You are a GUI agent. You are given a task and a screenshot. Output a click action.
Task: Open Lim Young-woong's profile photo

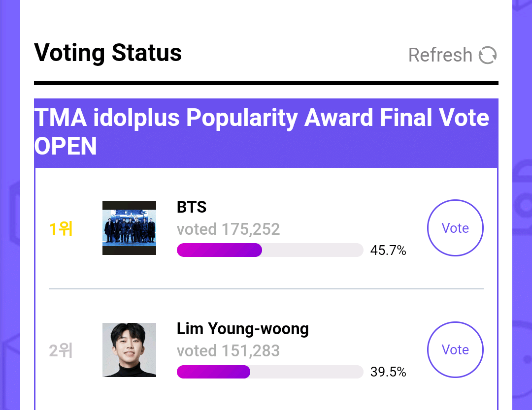(x=129, y=349)
